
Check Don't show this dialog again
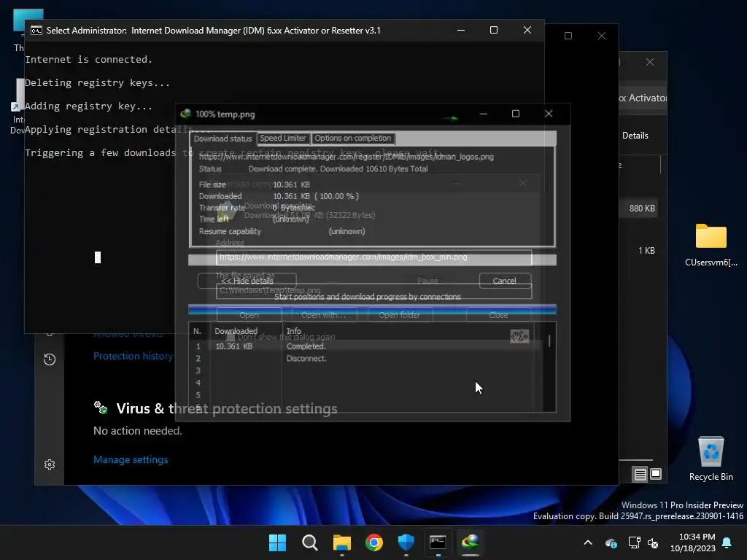click(x=231, y=337)
